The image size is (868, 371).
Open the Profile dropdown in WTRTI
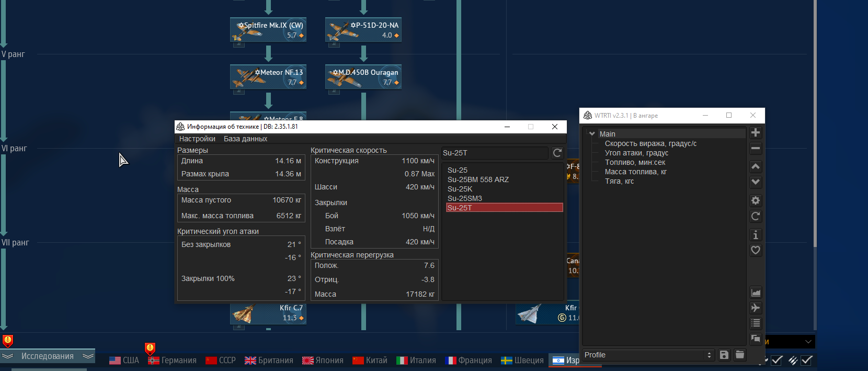point(648,355)
